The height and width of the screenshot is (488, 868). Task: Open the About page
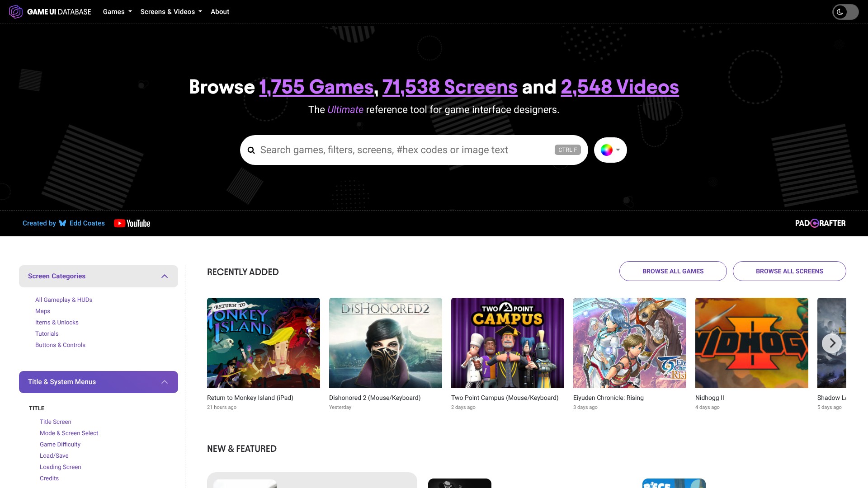pos(220,12)
